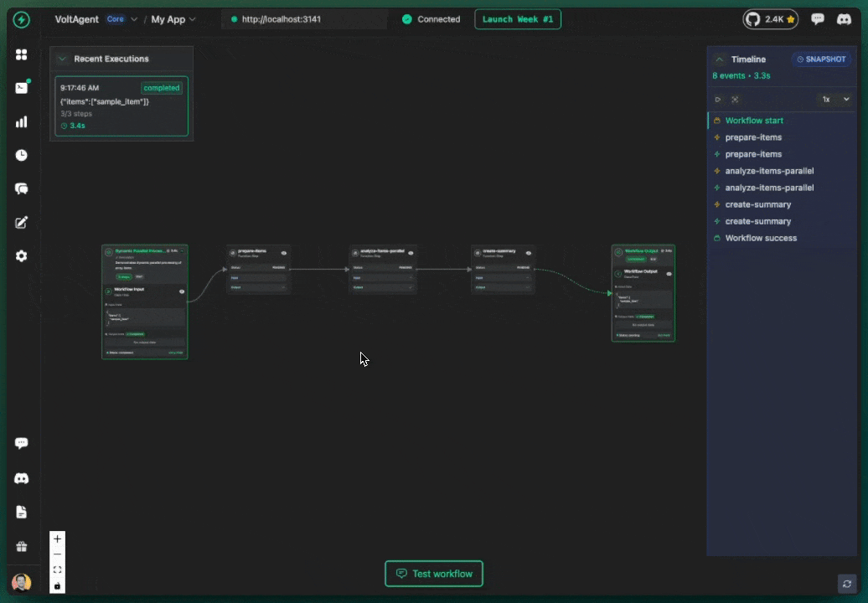Viewport: 868px width, 603px height.
Task: Select the Workflow start timeline event
Action: [x=781, y=121]
